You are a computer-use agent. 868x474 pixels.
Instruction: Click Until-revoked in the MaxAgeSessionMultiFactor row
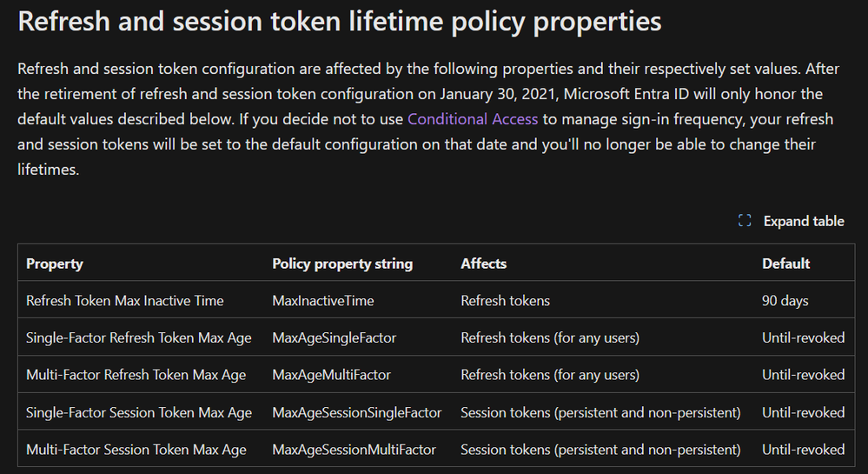[x=804, y=450]
